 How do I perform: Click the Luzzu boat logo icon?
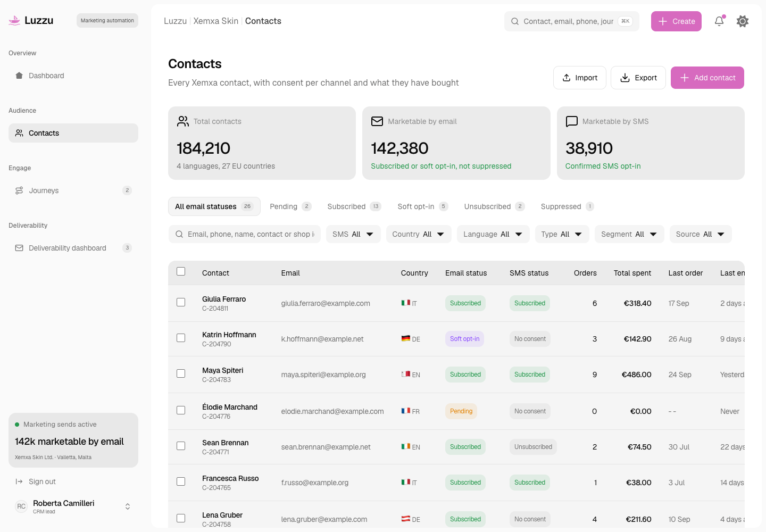[15, 21]
